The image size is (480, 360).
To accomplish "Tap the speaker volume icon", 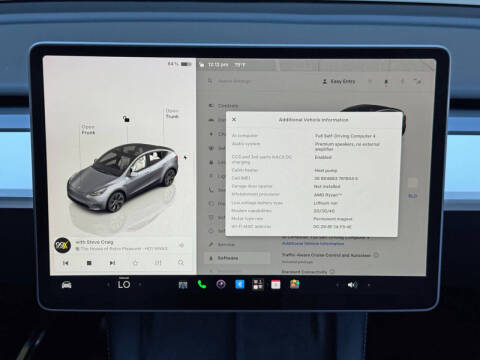I will (x=352, y=285).
